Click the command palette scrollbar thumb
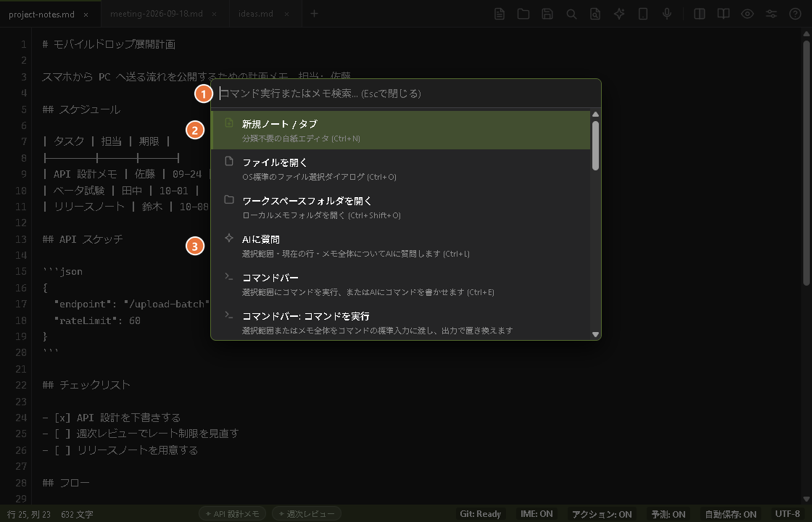Screen dimensions: 812x522 tap(595, 146)
